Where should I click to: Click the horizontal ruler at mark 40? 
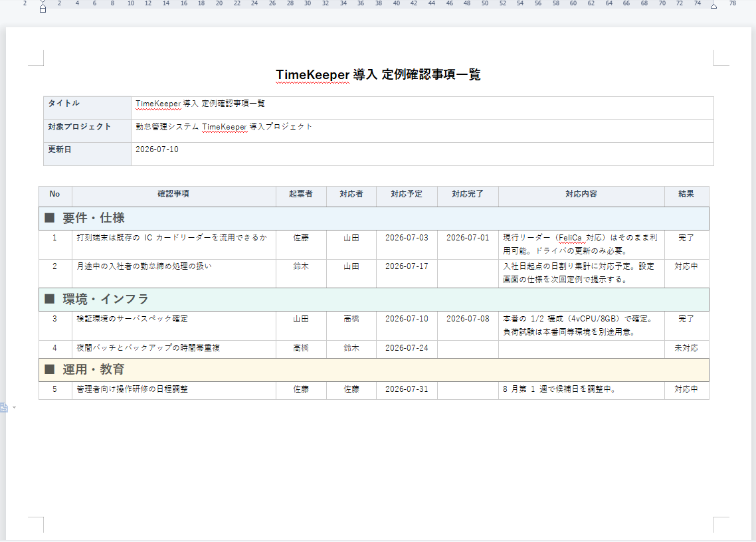[x=397, y=3]
